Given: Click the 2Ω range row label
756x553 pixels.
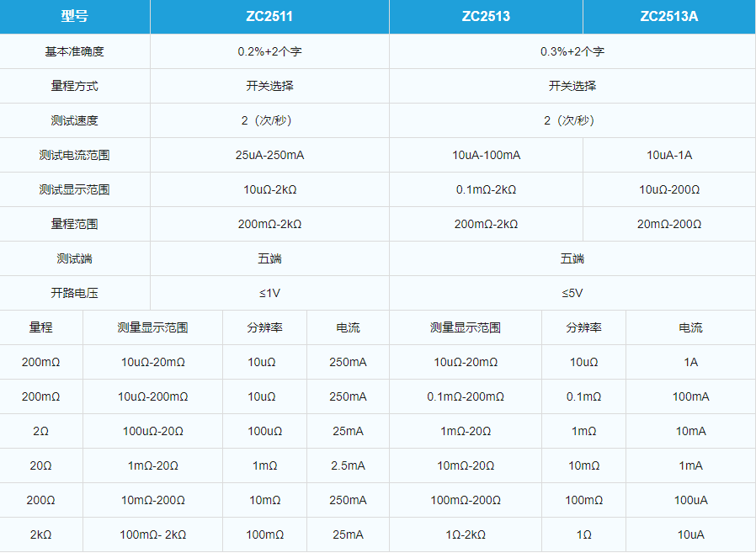Looking at the screenshot, I should (x=41, y=432).
